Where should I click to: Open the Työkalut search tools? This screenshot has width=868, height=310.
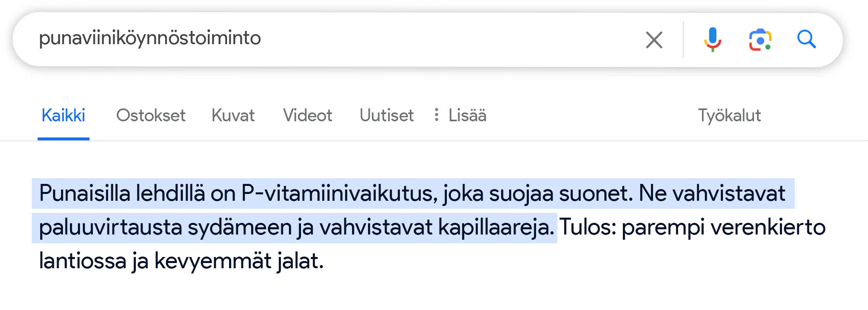coord(729,116)
